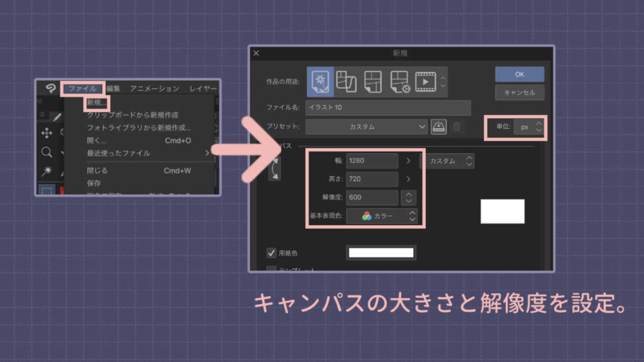The height and width of the screenshot is (362, 644).
Task: Click the register preset icon
Action: click(x=438, y=126)
